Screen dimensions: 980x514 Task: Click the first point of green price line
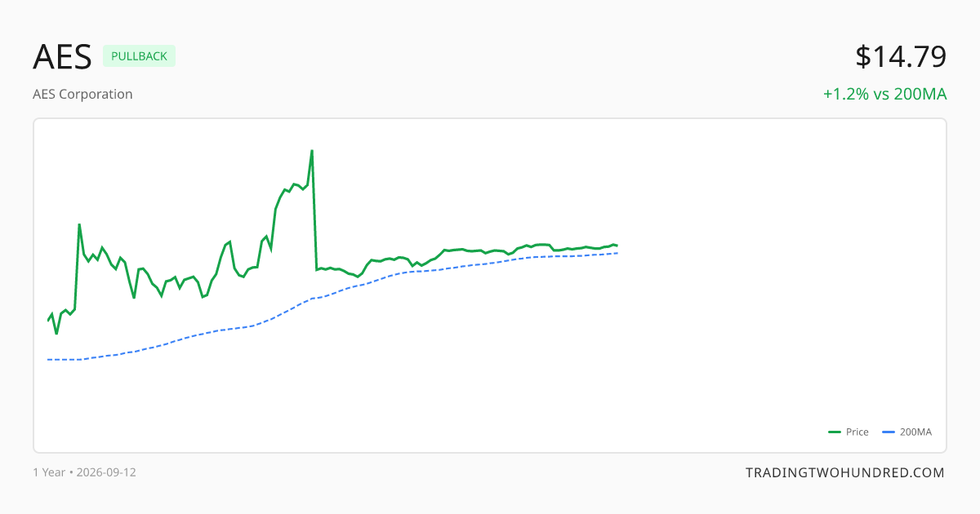coord(48,321)
